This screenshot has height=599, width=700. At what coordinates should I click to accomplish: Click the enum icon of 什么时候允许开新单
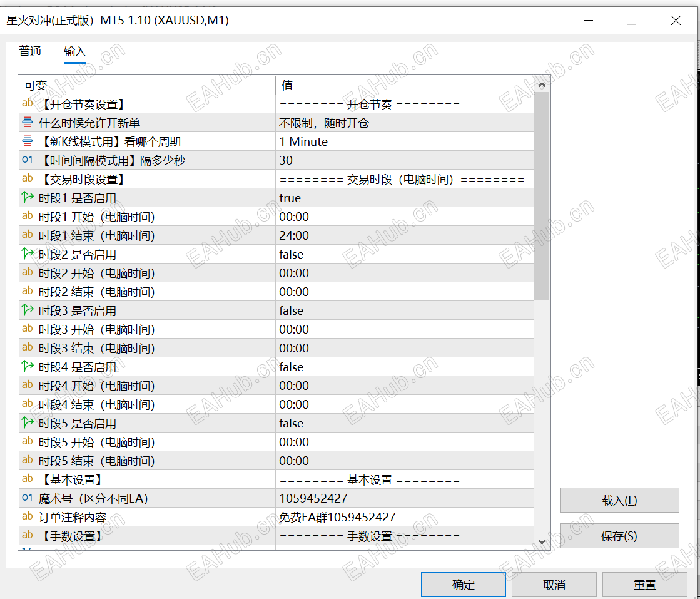click(x=28, y=123)
